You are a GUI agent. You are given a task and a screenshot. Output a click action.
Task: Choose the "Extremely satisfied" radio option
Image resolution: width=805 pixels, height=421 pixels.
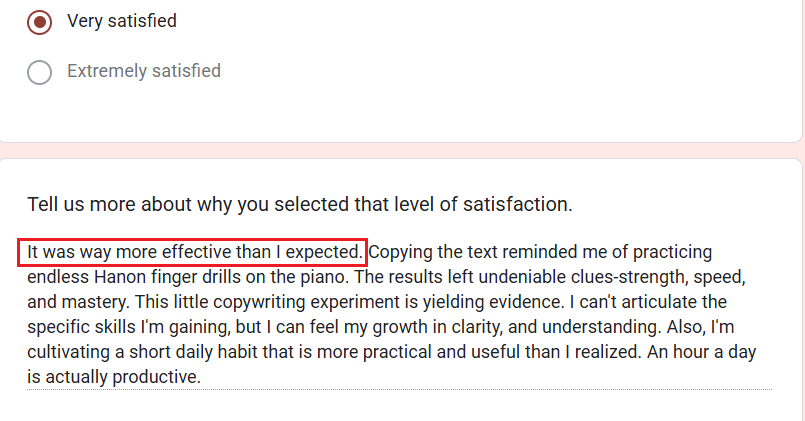40,72
